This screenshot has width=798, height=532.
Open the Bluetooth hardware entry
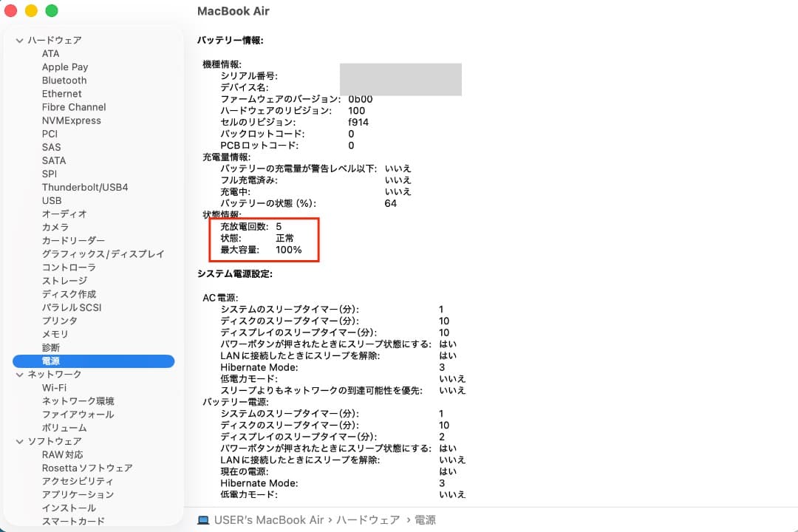64,81
